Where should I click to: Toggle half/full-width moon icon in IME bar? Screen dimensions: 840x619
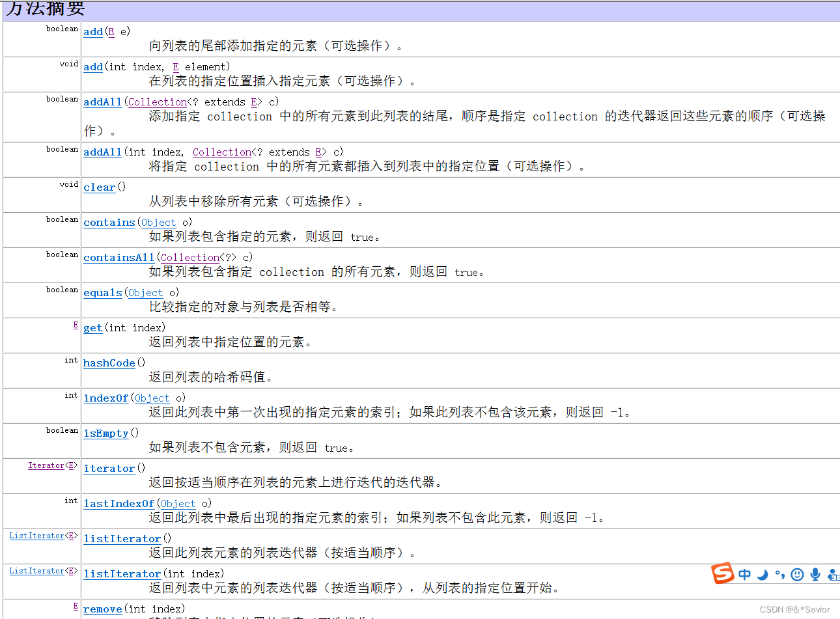coord(763,575)
